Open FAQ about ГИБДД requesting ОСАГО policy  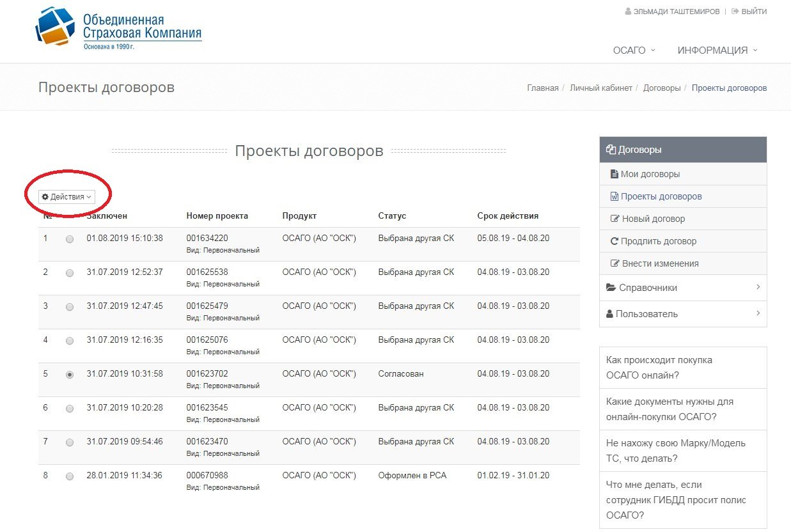point(683,500)
